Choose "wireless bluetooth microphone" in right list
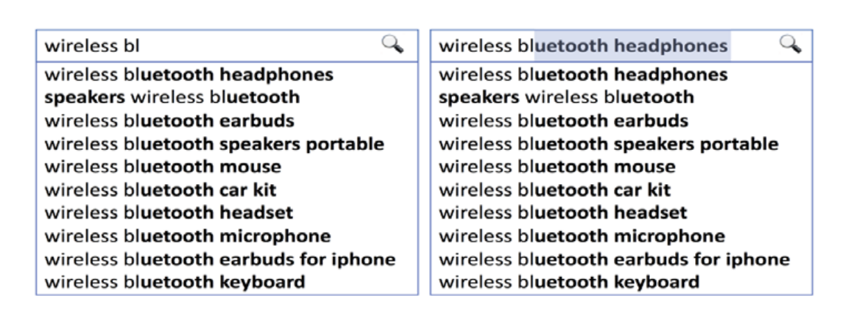The image size is (868, 325). tap(582, 236)
